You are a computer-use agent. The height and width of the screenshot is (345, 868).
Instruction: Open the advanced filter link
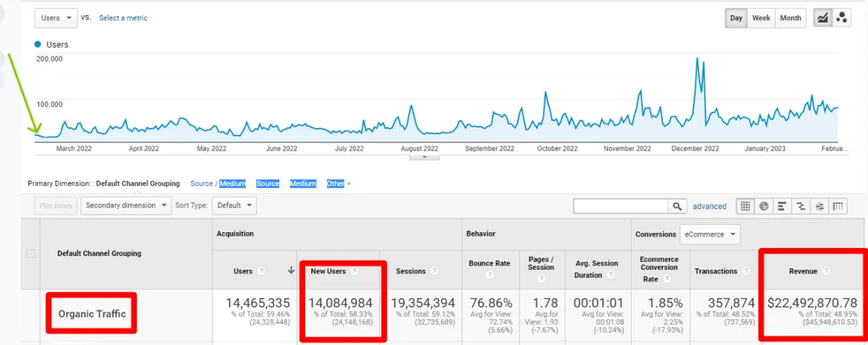pyautogui.click(x=710, y=206)
